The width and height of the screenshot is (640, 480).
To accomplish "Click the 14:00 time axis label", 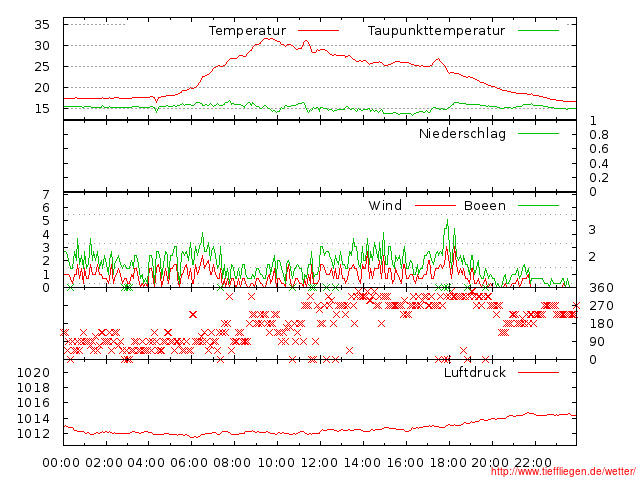I will (362, 463).
